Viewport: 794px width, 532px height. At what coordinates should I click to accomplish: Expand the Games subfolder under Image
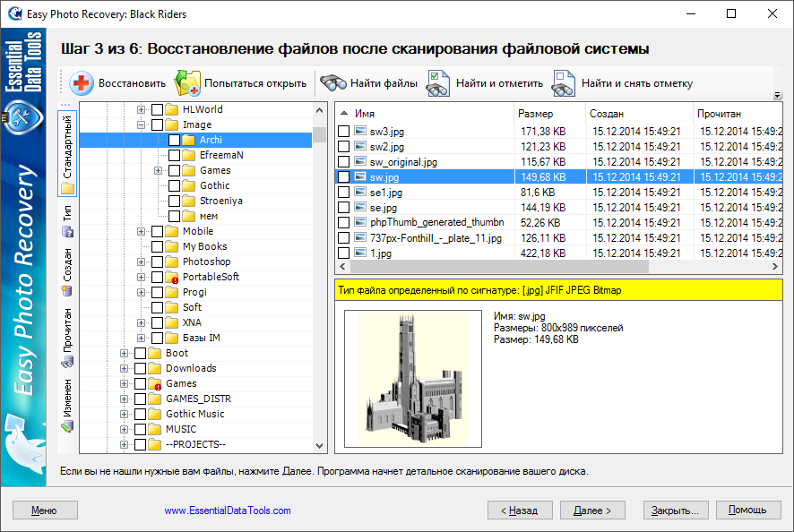[158, 170]
